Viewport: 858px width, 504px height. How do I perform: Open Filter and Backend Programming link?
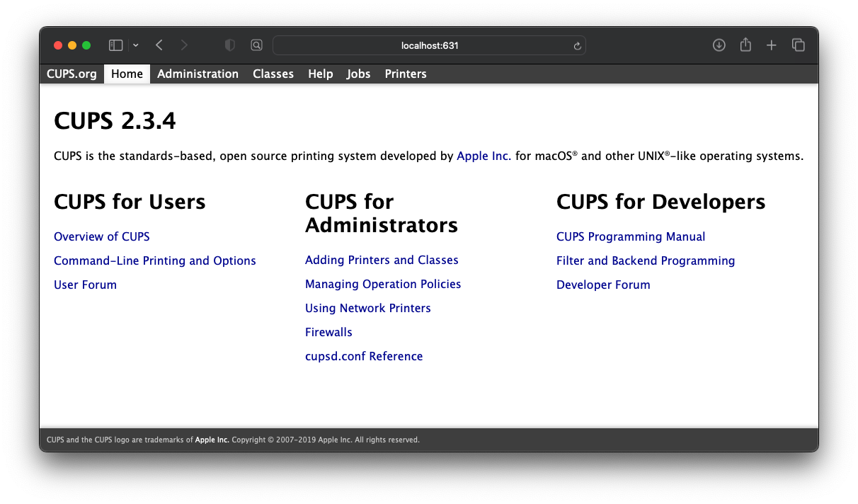tap(646, 260)
